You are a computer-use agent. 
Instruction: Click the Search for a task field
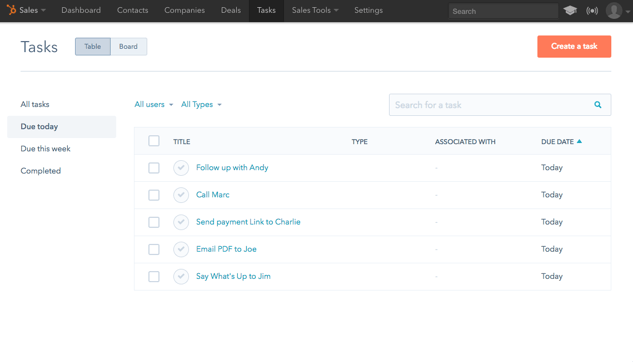(500, 105)
